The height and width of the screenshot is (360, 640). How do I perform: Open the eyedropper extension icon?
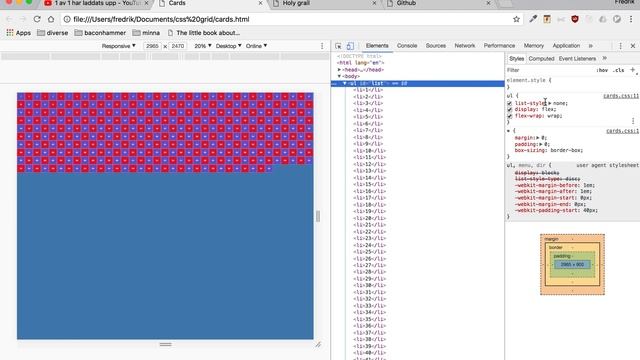tap(533, 19)
